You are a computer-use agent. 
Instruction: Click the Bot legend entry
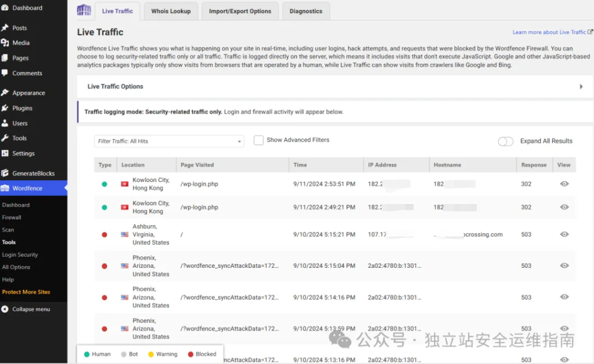point(129,354)
